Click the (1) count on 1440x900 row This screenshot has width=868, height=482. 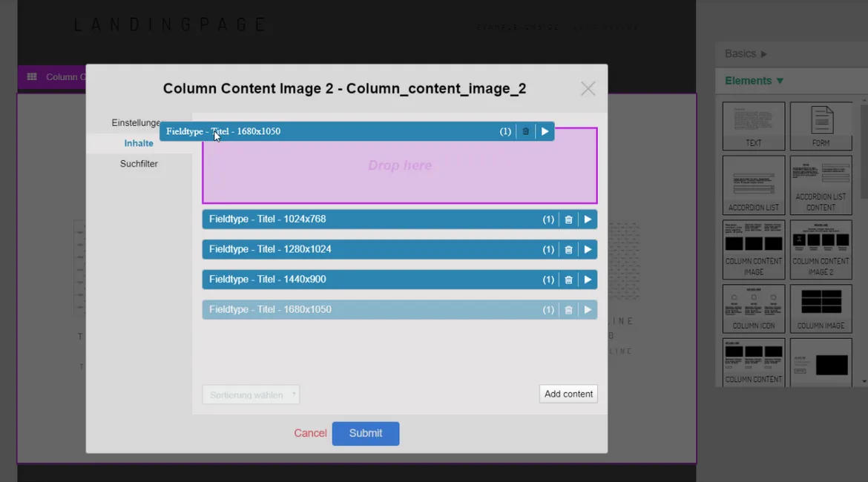548,280
